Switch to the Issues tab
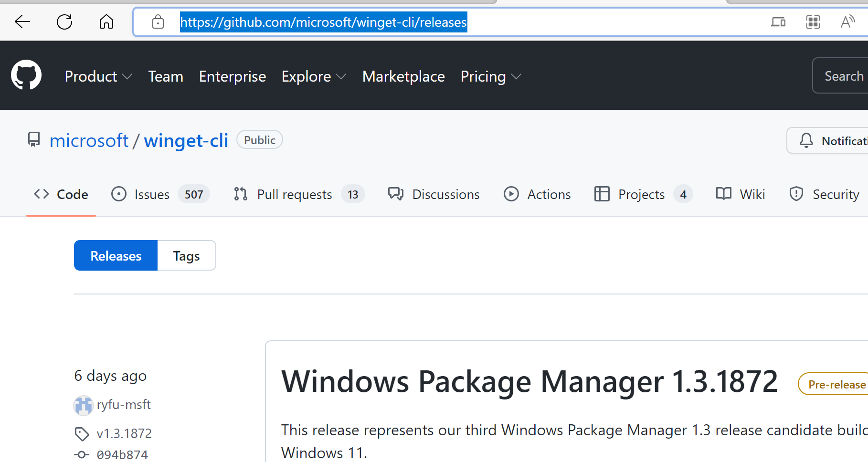 (152, 194)
